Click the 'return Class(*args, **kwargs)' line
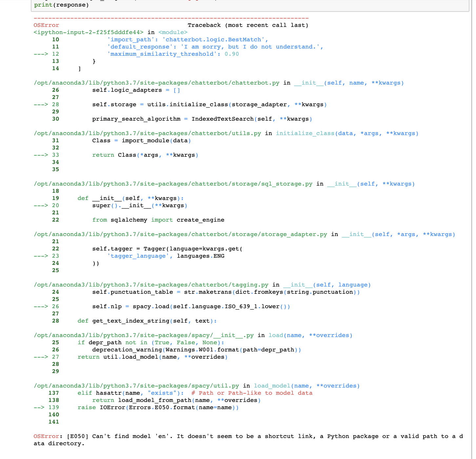 point(145,155)
